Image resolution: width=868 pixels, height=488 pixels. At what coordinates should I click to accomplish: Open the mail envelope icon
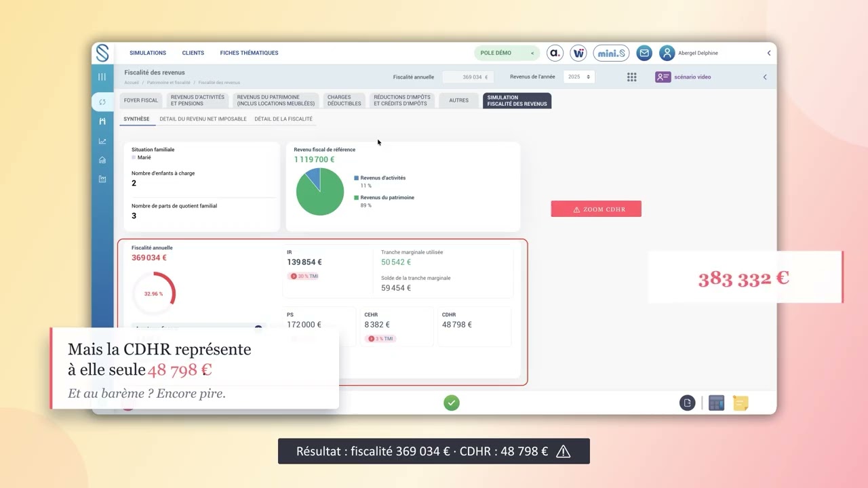tap(644, 53)
